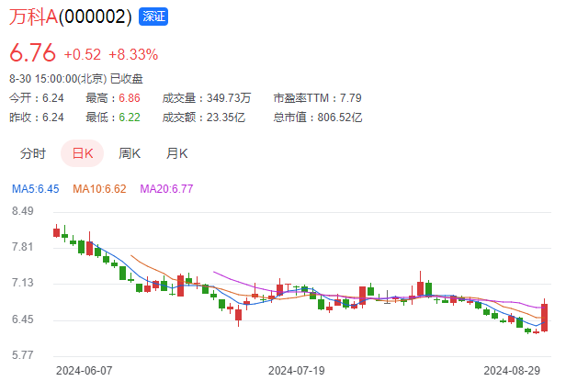Click the percentage change +8.33%
566x392 pixels.
[x=133, y=54]
